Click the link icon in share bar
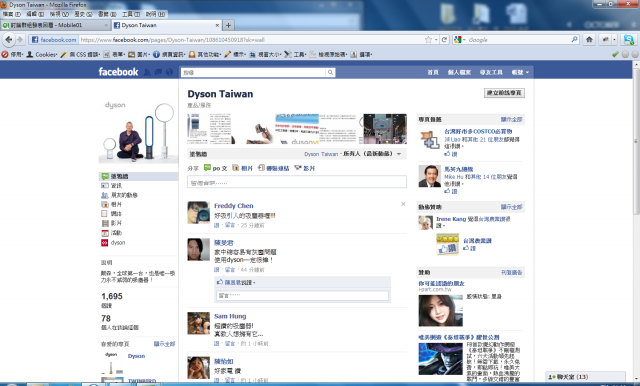 pyautogui.click(x=261, y=168)
